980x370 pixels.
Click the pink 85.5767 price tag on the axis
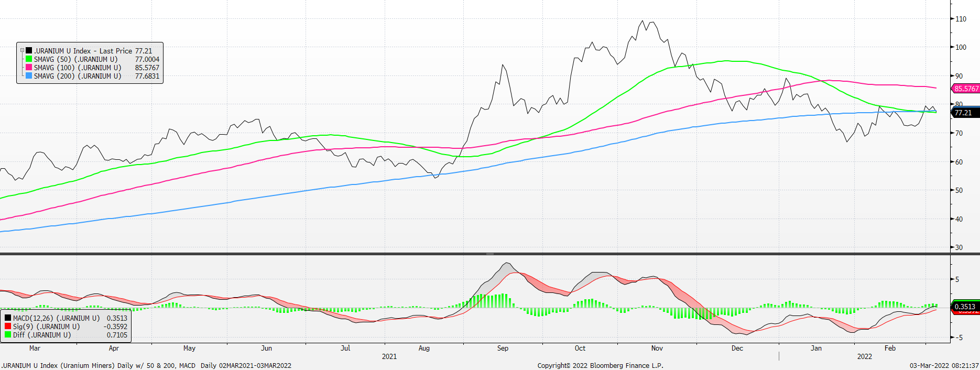966,89
